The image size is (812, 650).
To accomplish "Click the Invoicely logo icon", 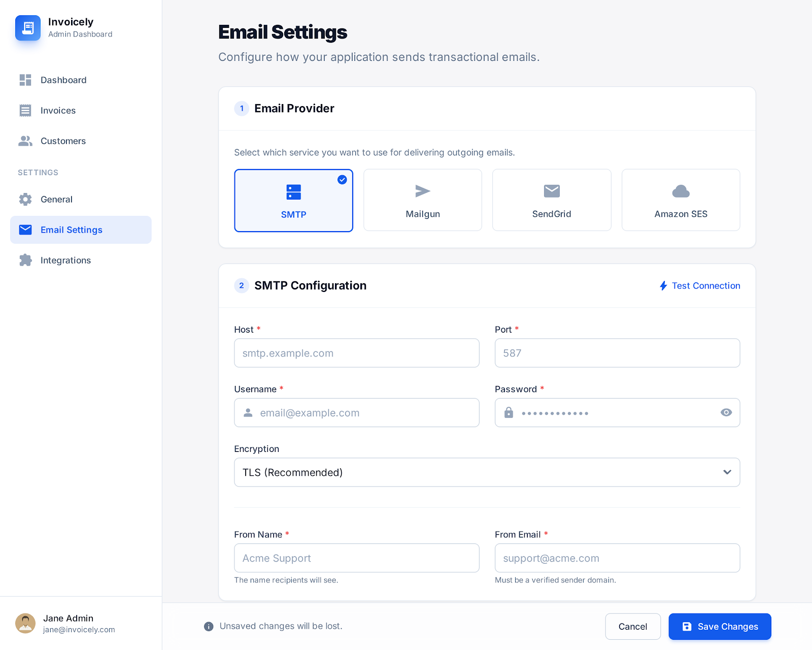I will click(x=28, y=28).
